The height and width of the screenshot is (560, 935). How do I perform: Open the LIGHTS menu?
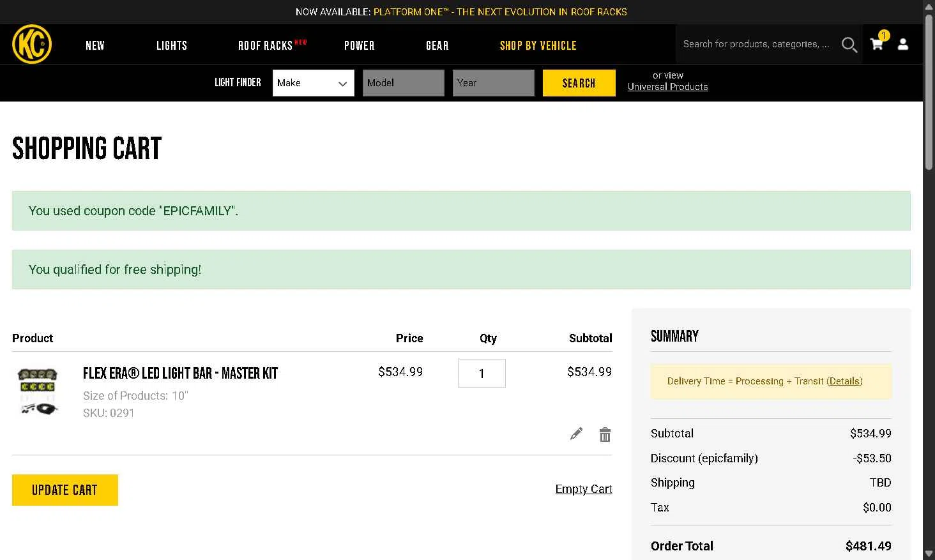click(172, 45)
